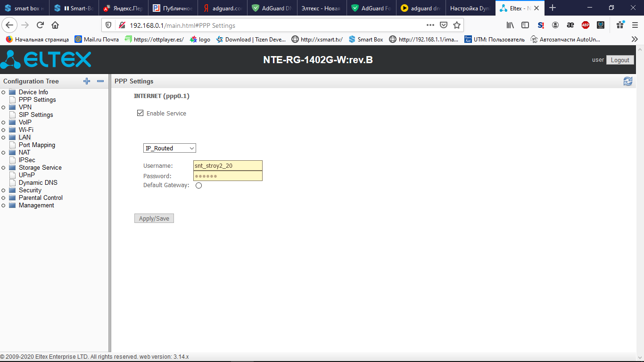Open the Adblock Plus extension icon
Viewport: 644px width, 362px height.
click(586, 25)
